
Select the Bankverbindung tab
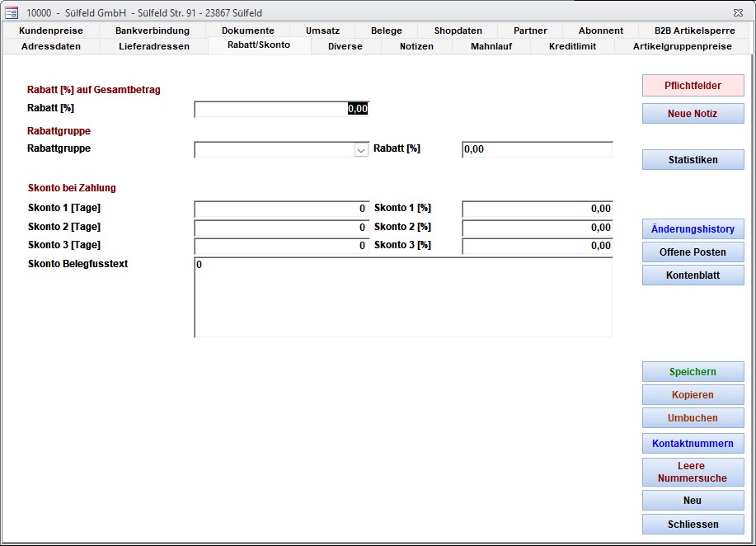click(x=153, y=31)
